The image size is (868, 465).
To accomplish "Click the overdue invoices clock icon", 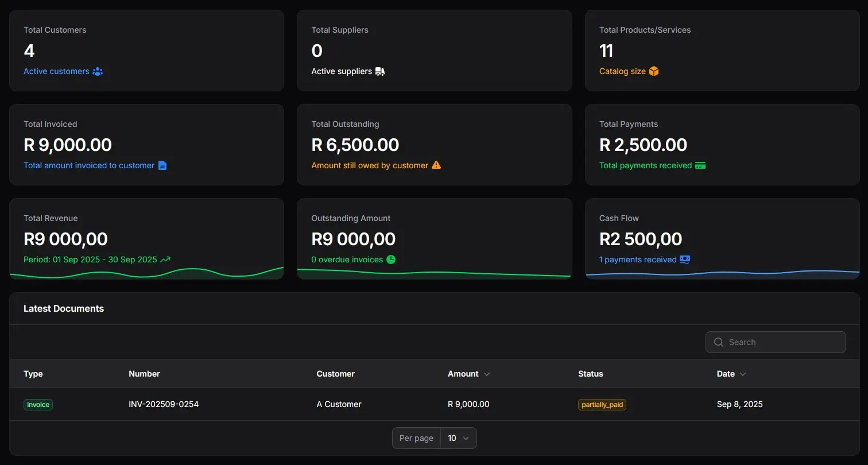I will [391, 259].
